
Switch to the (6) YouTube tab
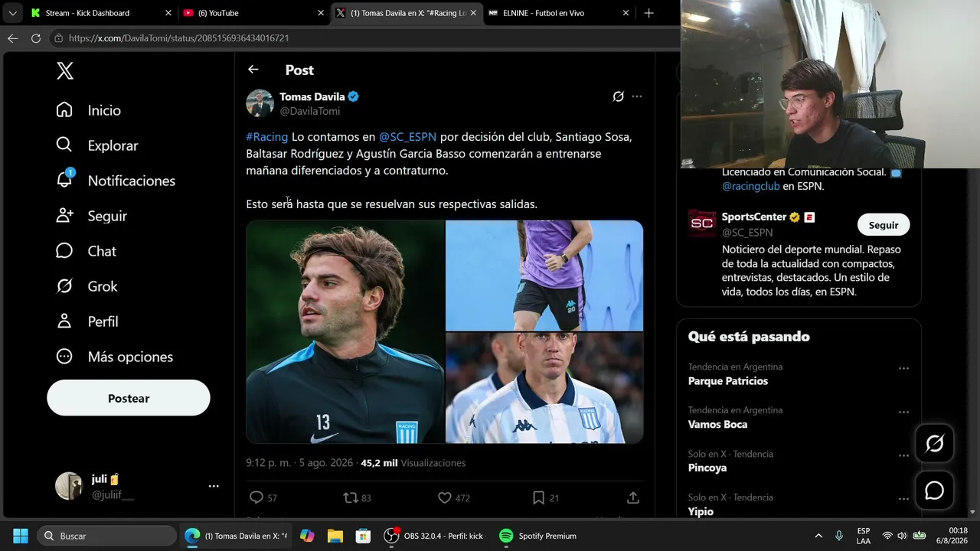[253, 13]
